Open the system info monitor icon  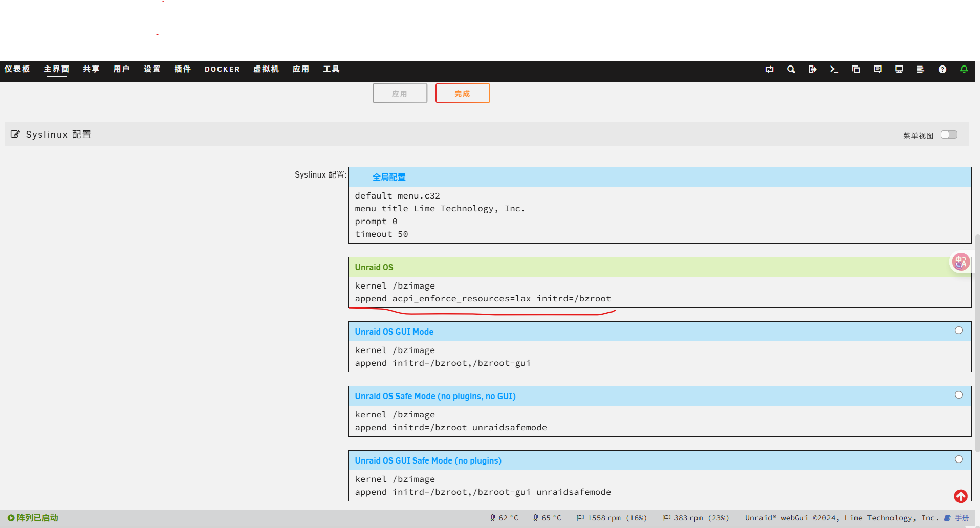899,69
